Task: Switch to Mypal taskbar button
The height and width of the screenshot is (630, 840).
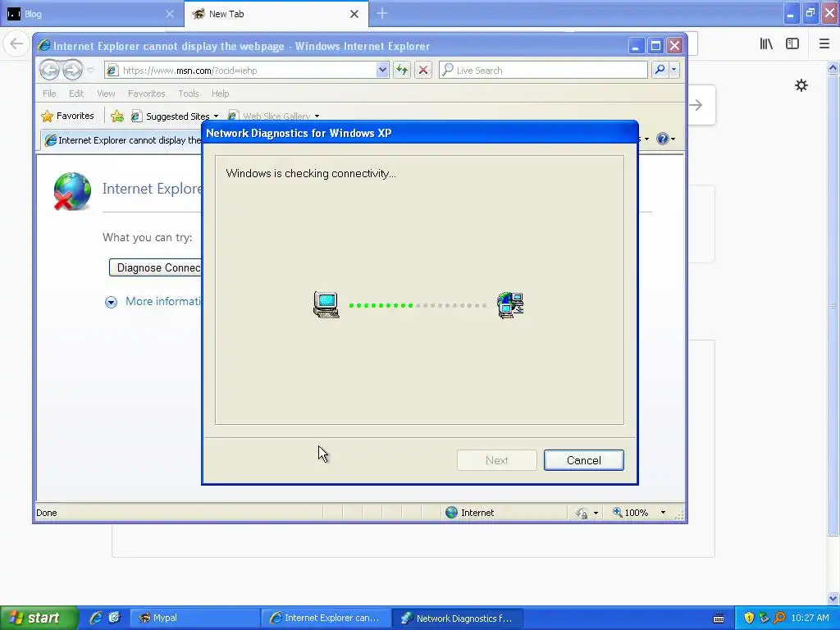Action: [195, 618]
